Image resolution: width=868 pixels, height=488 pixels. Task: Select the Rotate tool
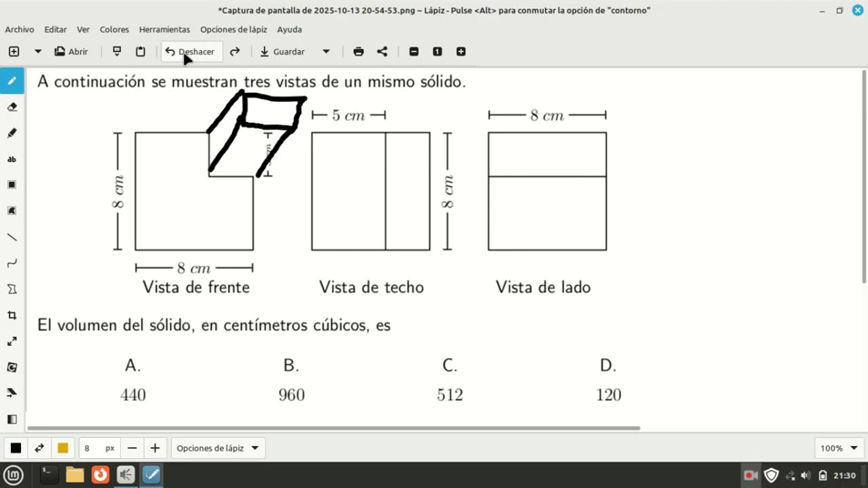(x=12, y=367)
